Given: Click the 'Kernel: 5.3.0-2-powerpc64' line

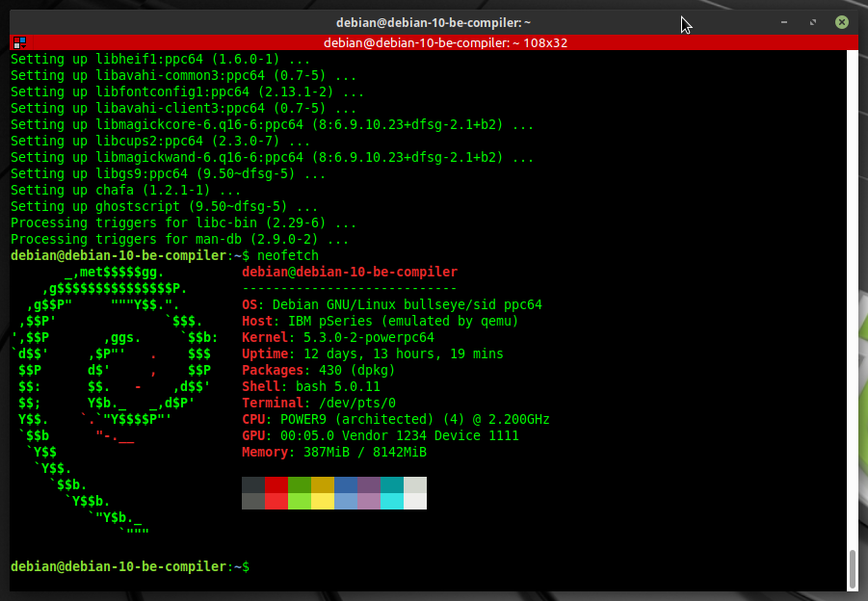Looking at the screenshot, I should (x=338, y=337).
